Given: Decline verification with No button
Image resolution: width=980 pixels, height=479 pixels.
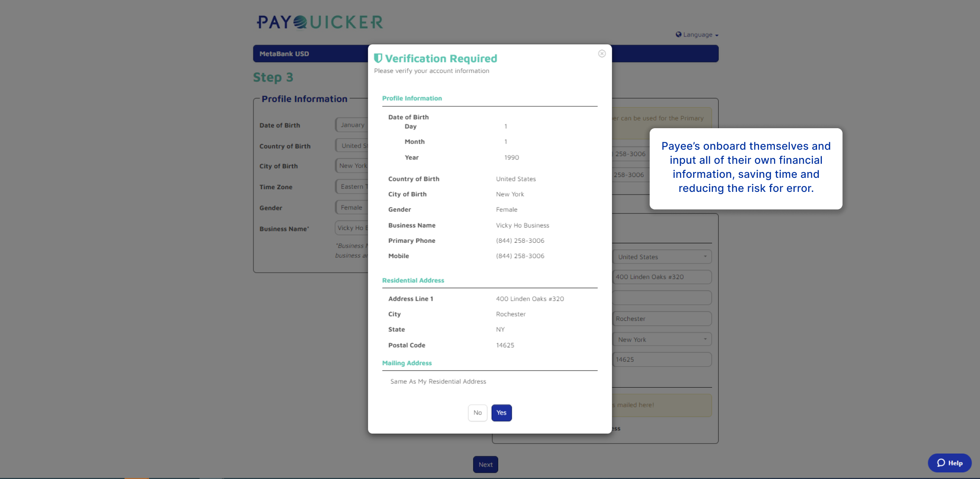Looking at the screenshot, I should (477, 413).
